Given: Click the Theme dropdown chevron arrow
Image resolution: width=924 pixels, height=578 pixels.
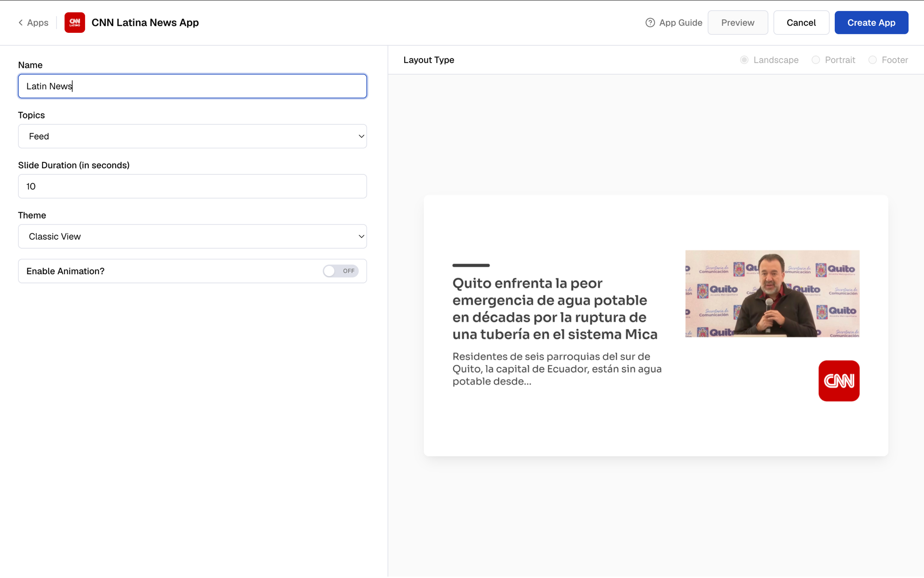Looking at the screenshot, I should coord(361,236).
